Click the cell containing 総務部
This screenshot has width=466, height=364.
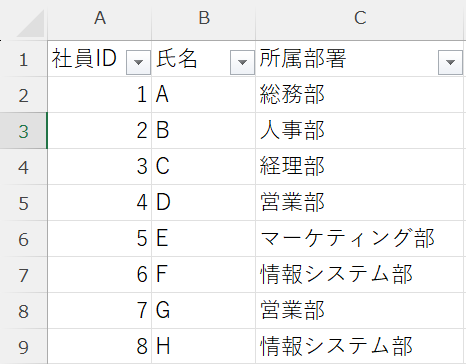361,95
